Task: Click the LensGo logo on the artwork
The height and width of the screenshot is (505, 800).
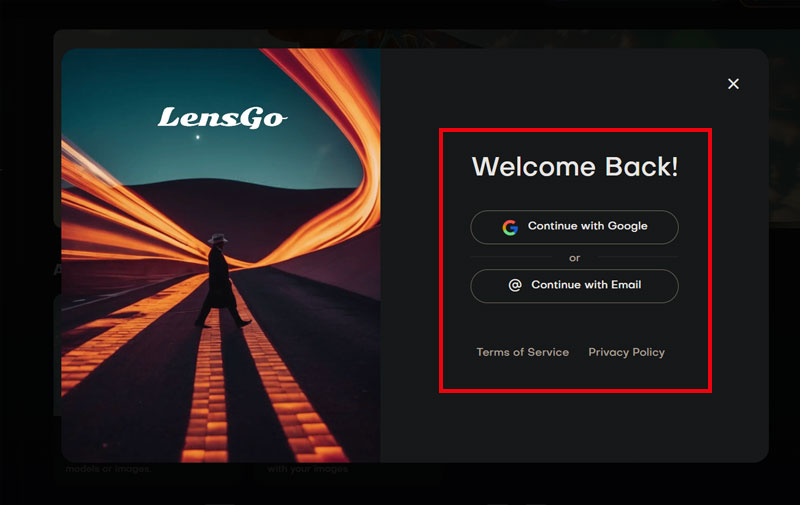Action: coord(222,117)
